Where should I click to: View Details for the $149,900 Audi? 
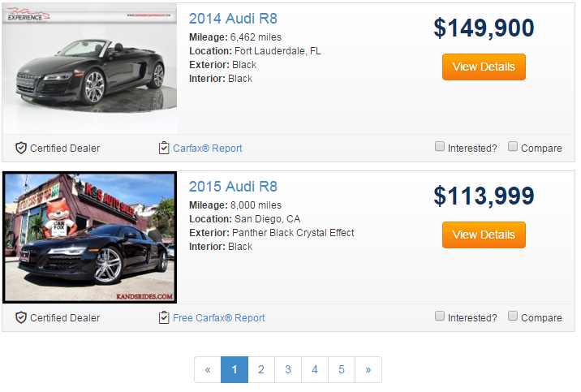click(x=484, y=67)
